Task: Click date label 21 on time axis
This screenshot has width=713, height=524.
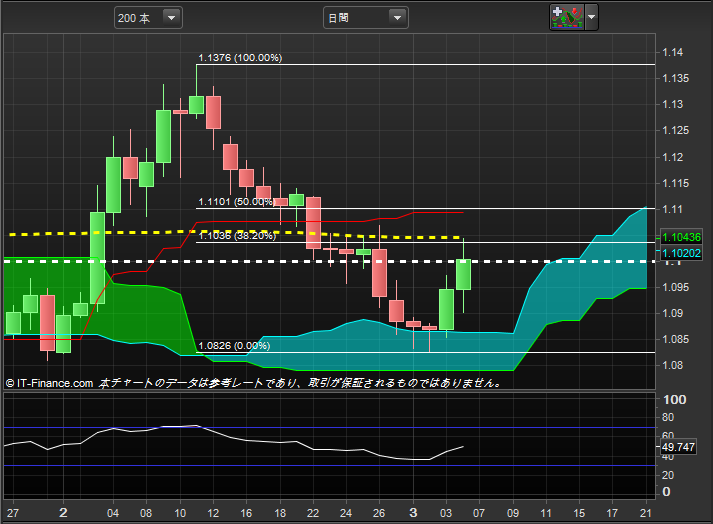Action: [x=645, y=513]
